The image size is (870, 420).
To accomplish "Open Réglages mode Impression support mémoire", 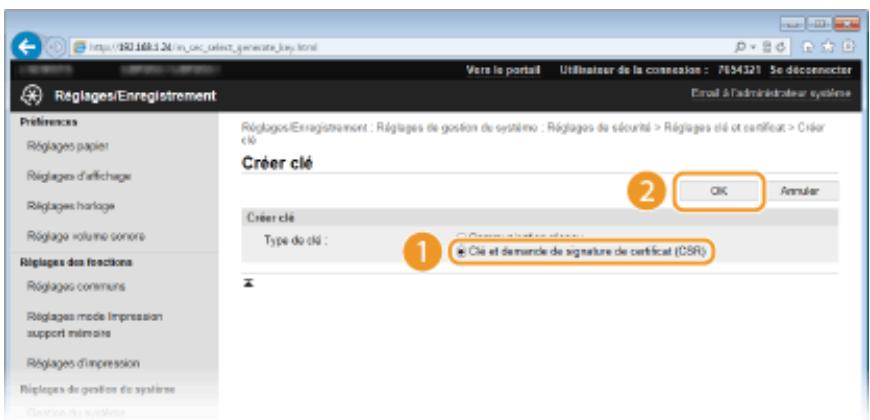I will click(x=94, y=325).
